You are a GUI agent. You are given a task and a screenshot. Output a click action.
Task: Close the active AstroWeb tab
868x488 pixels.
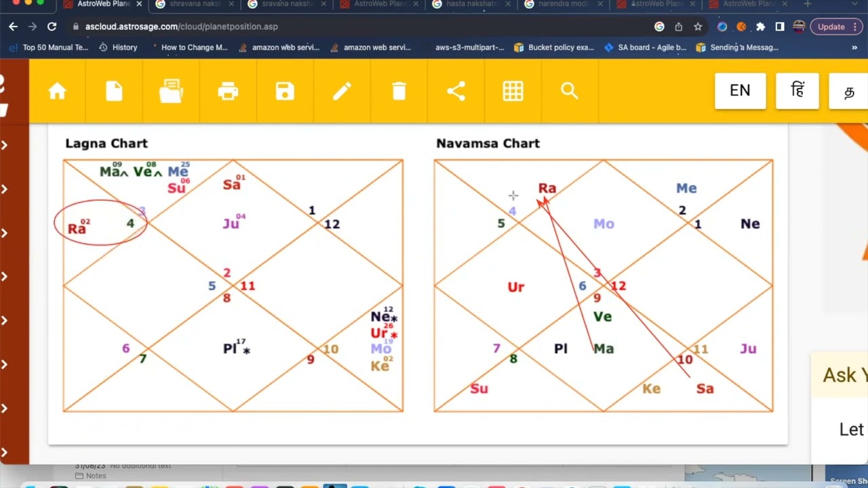[x=139, y=4]
